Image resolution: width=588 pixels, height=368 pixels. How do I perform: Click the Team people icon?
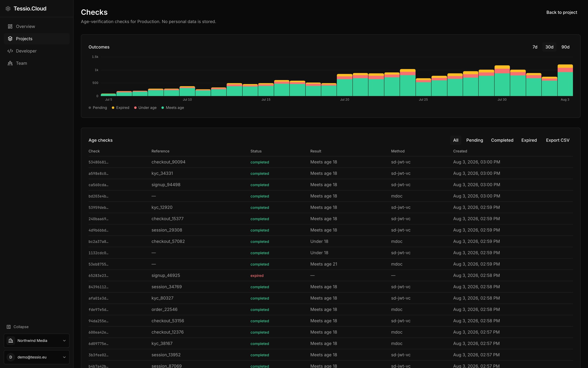click(10, 63)
